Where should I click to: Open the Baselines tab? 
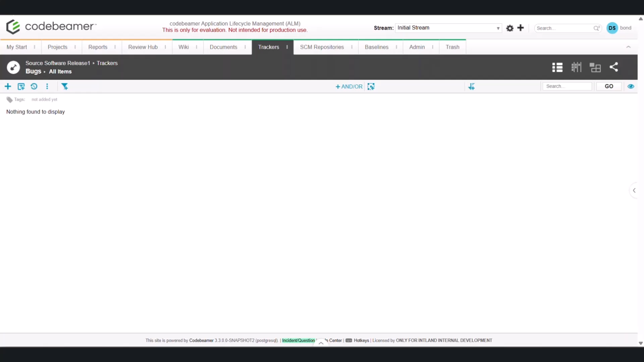point(377,47)
